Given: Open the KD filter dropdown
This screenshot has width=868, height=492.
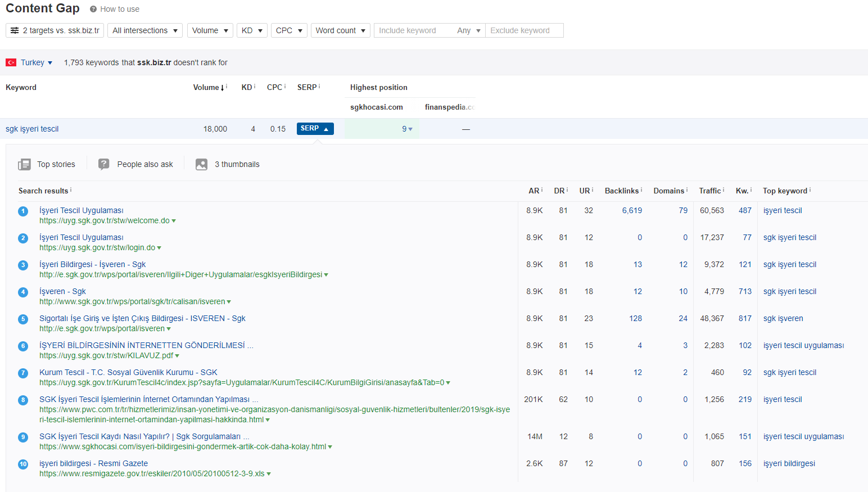Looking at the screenshot, I should pos(252,30).
